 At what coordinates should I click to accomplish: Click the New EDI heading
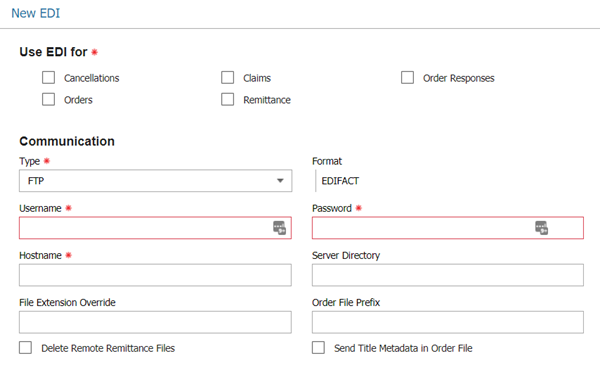[36, 13]
